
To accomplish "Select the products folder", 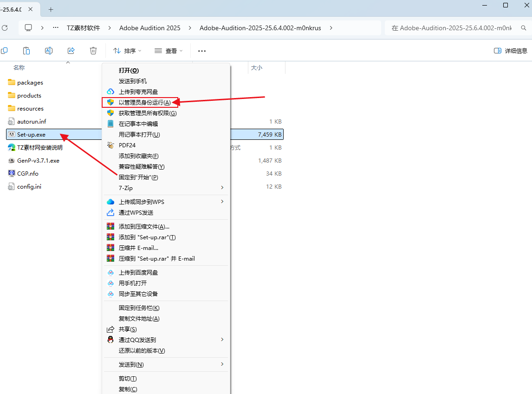I will pos(25,95).
